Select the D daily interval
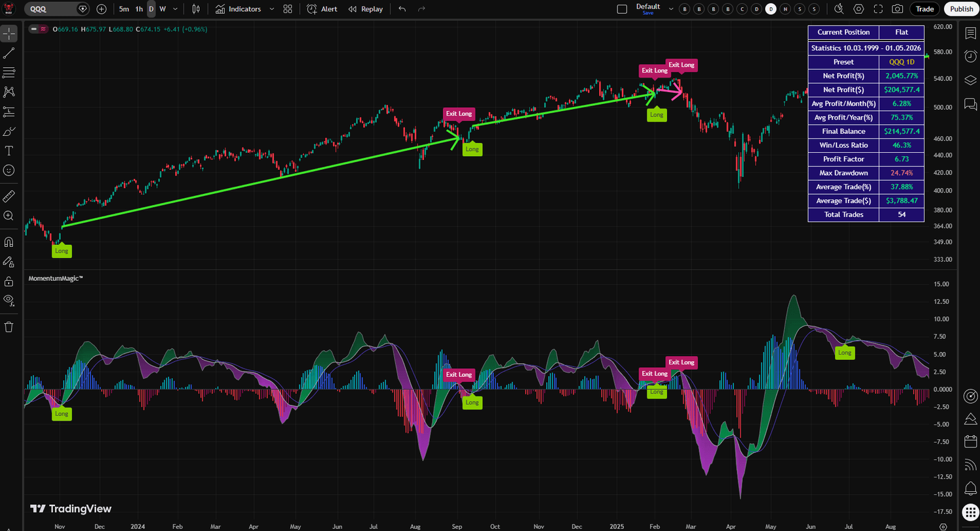This screenshot has width=980, height=531. (x=151, y=9)
